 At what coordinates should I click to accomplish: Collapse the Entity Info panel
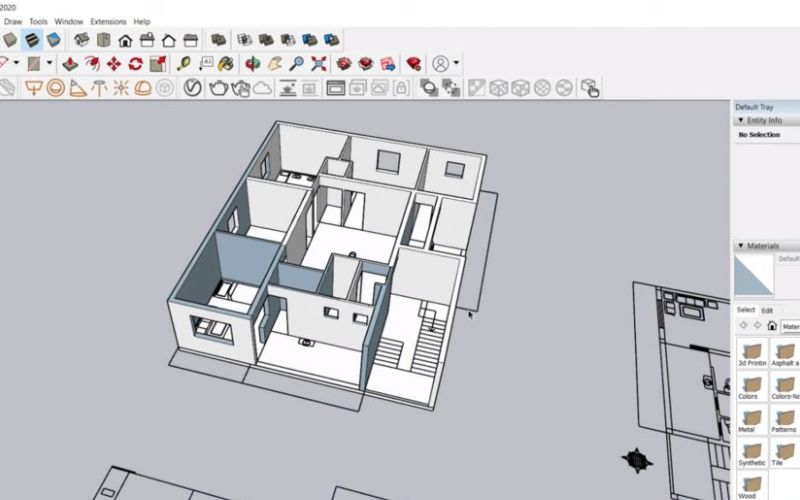click(741, 120)
